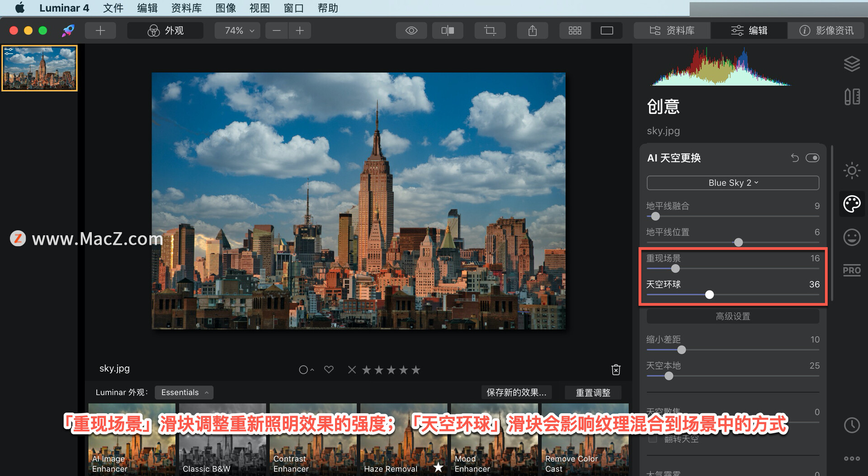Open the color label circle dropdown
This screenshot has width=868, height=476.
coord(306,370)
